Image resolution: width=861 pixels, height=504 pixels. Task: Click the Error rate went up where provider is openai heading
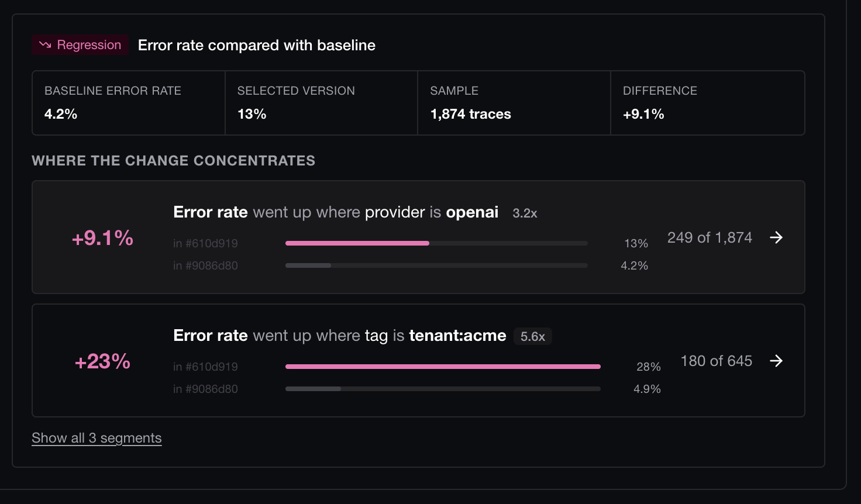[336, 212]
